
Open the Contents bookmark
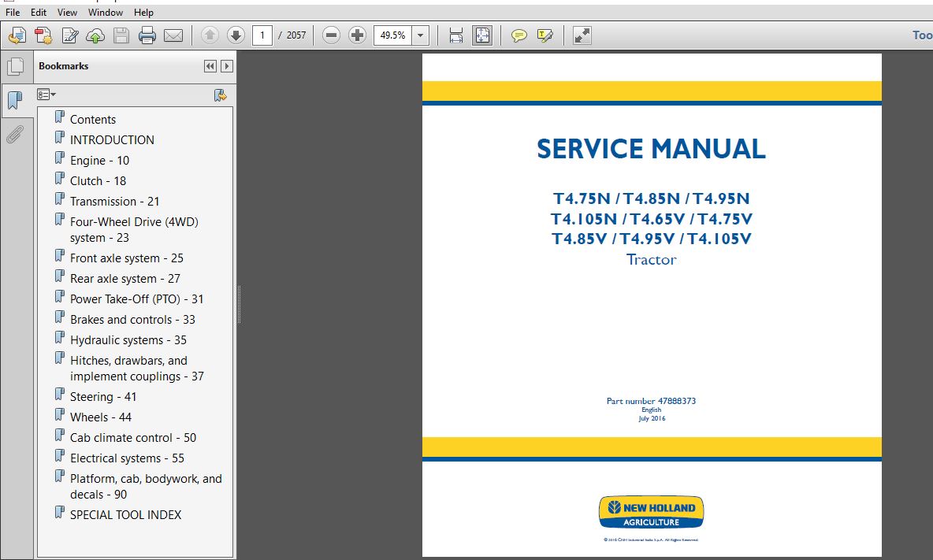(x=93, y=120)
